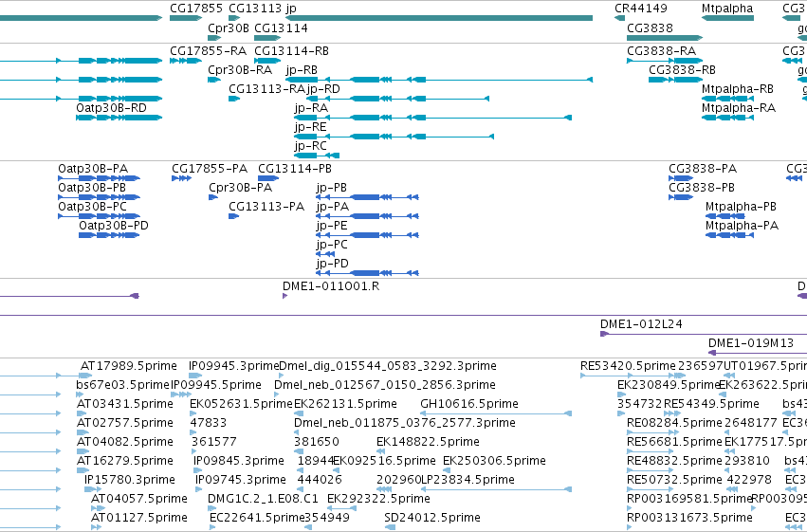The height and width of the screenshot is (532, 807).
Task: Click the jp-PC protein feature
Action: [326, 254]
